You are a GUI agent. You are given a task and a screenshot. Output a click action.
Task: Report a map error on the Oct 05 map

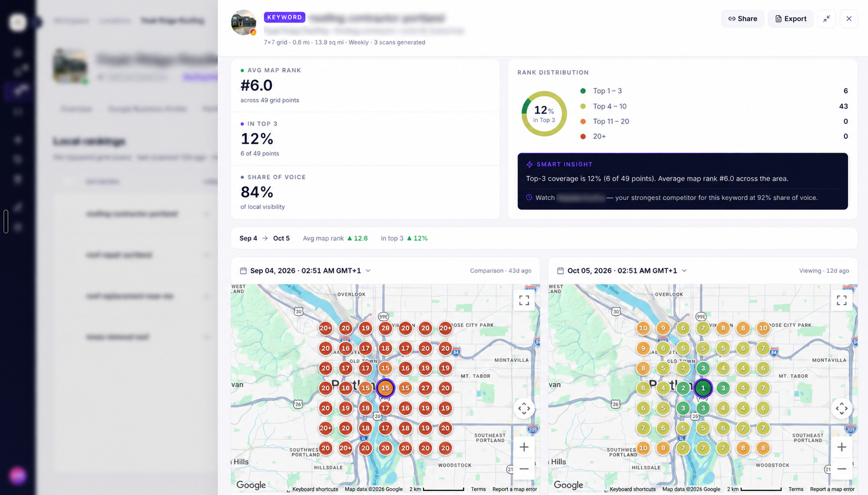tap(832, 489)
